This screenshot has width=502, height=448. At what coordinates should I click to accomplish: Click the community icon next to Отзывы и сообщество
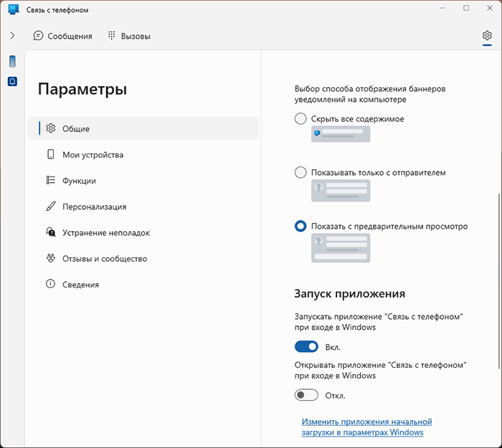[51, 258]
